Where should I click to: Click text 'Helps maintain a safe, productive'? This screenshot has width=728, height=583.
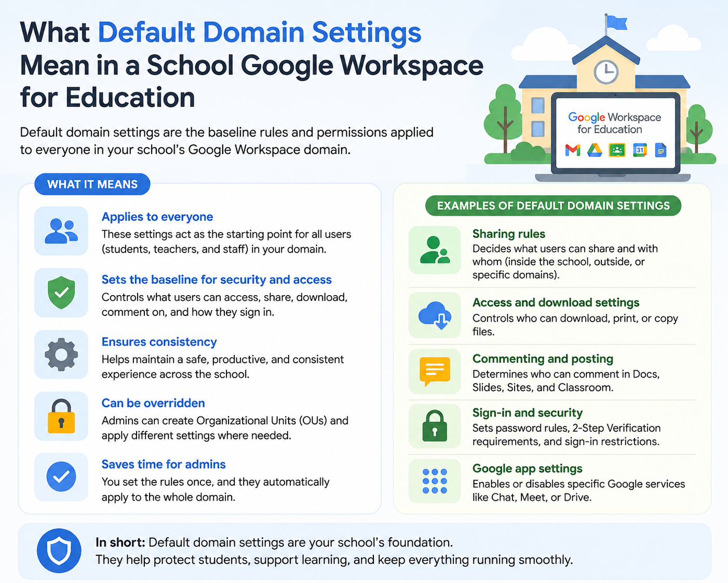tap(185, 360)
